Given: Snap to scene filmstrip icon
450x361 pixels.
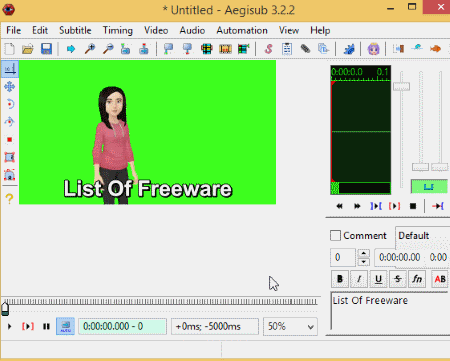Looking at the screenshot, I should point(225,49).
